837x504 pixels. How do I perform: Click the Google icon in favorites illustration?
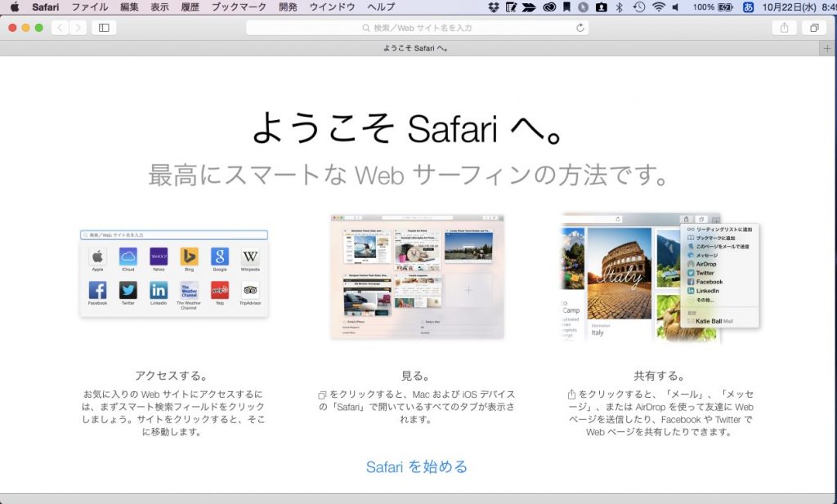click(219, 256)
